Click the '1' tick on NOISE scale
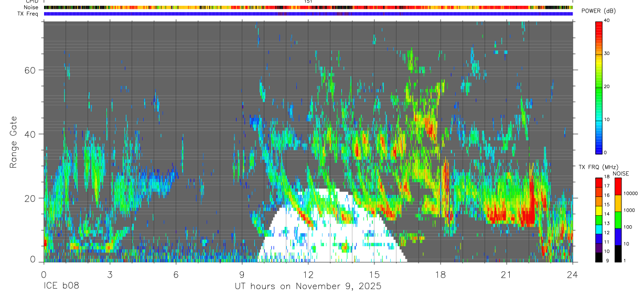This screenshot has height=297, width=644. coord(626,261)
